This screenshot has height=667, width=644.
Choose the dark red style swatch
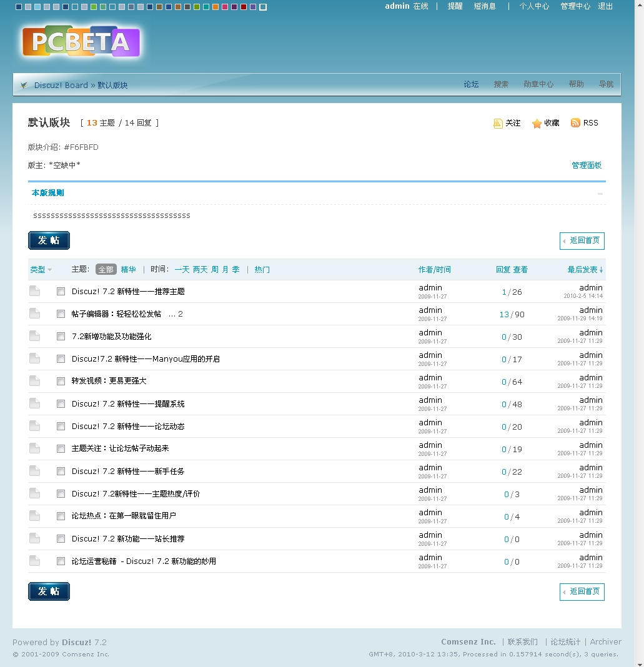click(244, 7)
